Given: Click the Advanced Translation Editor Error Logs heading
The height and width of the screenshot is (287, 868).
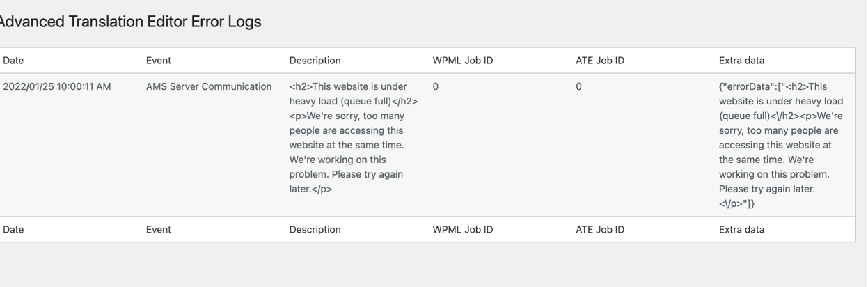Looking at the screenshot, I should click(x=129, y=22).
